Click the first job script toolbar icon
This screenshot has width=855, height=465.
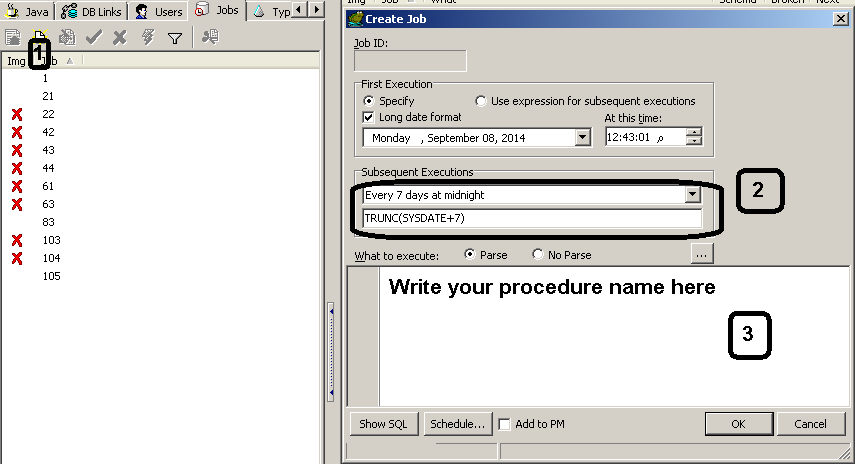tap(14, 38)
